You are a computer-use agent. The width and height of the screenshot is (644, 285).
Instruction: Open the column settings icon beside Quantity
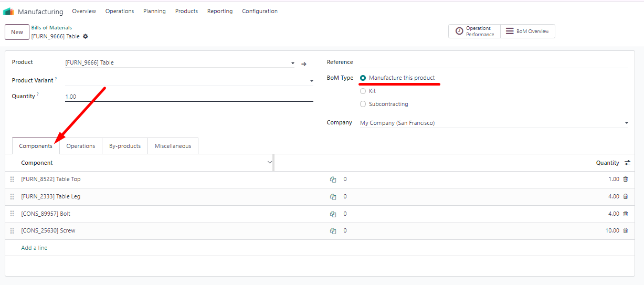(627, 163)
